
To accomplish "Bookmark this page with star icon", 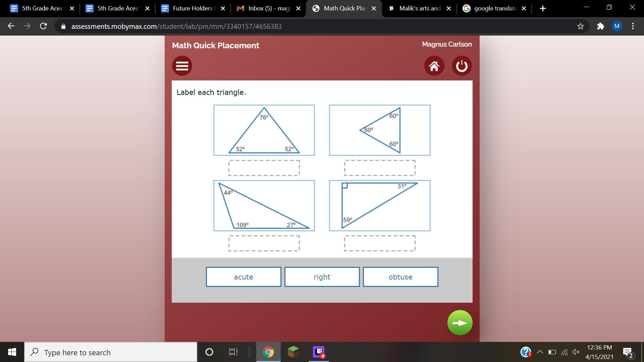I will point(580,26).
